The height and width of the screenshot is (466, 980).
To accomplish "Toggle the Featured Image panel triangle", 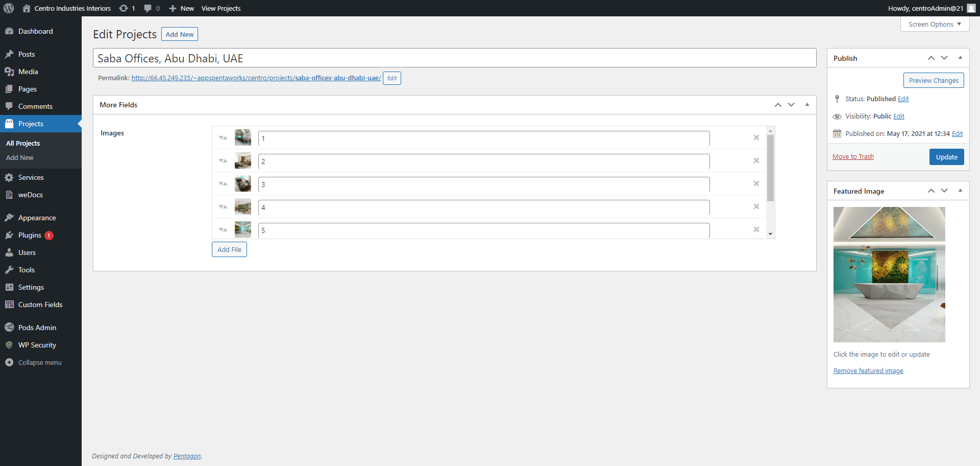I will [x=960, y=191].
